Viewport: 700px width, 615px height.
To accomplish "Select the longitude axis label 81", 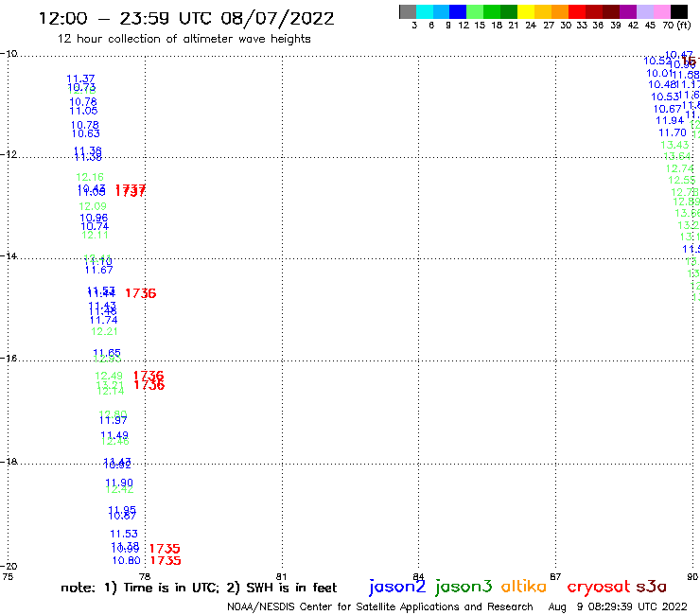I will [x=281, y=576].
